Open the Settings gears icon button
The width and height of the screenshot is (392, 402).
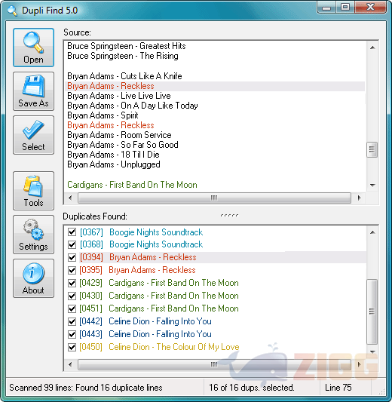pyautogui.click(x=33, y=234)
